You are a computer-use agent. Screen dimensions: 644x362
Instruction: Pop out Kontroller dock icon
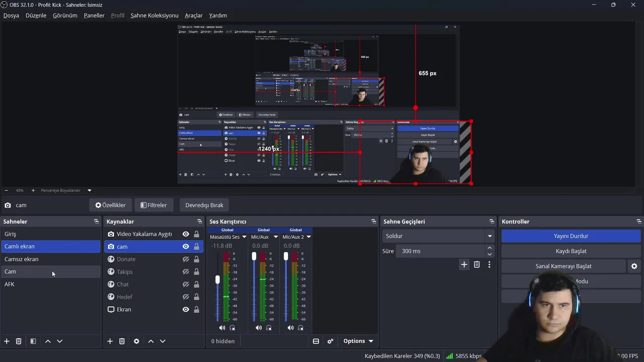point(639,221)
